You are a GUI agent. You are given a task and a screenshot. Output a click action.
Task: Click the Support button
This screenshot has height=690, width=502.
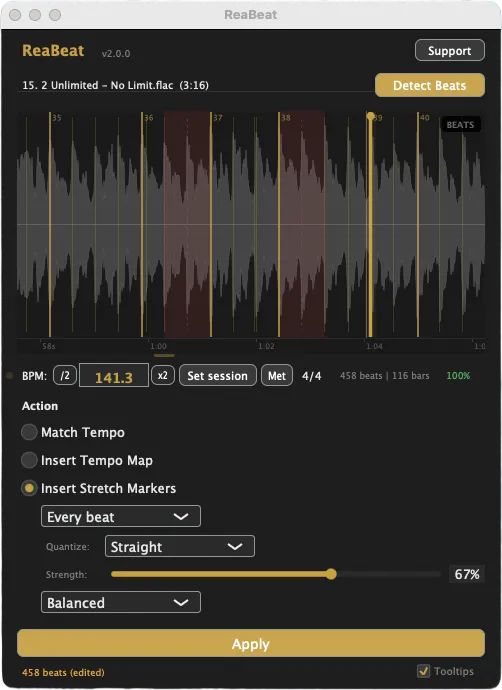tap(450, 51)
